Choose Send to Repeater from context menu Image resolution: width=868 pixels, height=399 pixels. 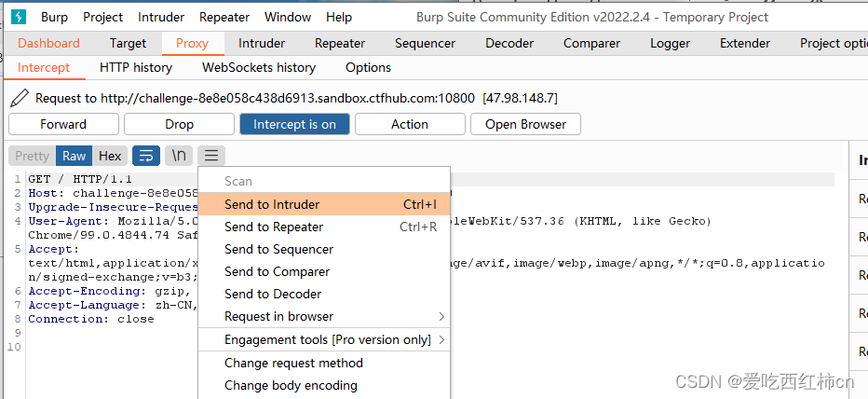[x=274, y=227]
